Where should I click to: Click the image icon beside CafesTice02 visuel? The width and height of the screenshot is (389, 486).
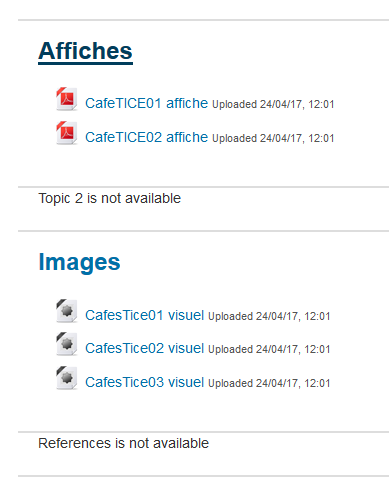[x=67, y=344]
